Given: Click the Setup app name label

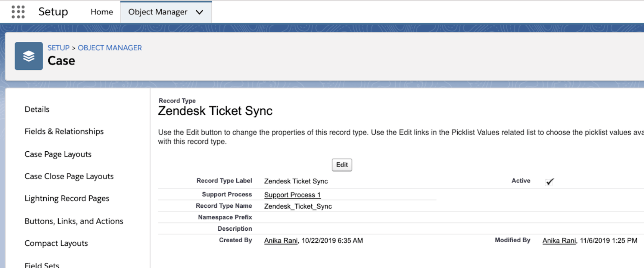Looking at the screenshot, I should (53, 12).
